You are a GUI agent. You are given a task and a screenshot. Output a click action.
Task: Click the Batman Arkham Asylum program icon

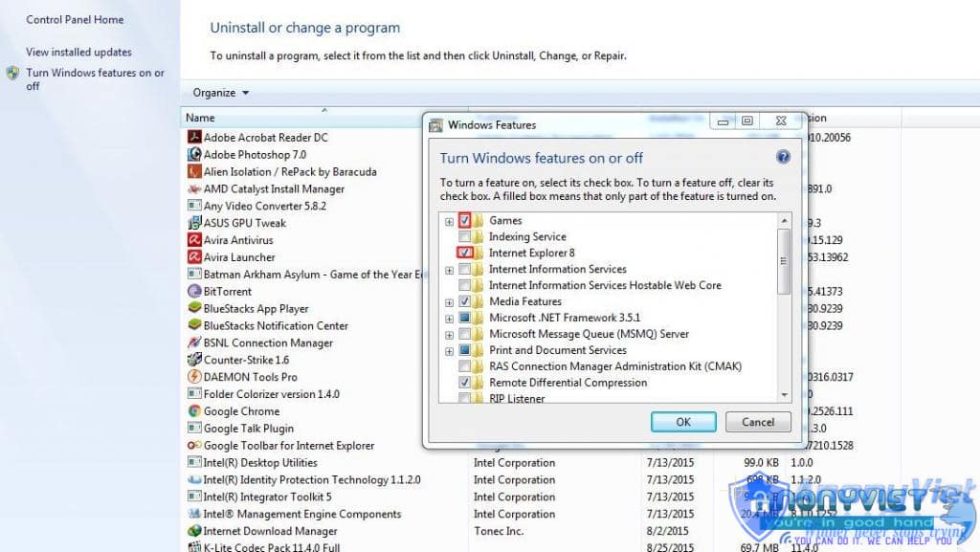coord(194,274)
